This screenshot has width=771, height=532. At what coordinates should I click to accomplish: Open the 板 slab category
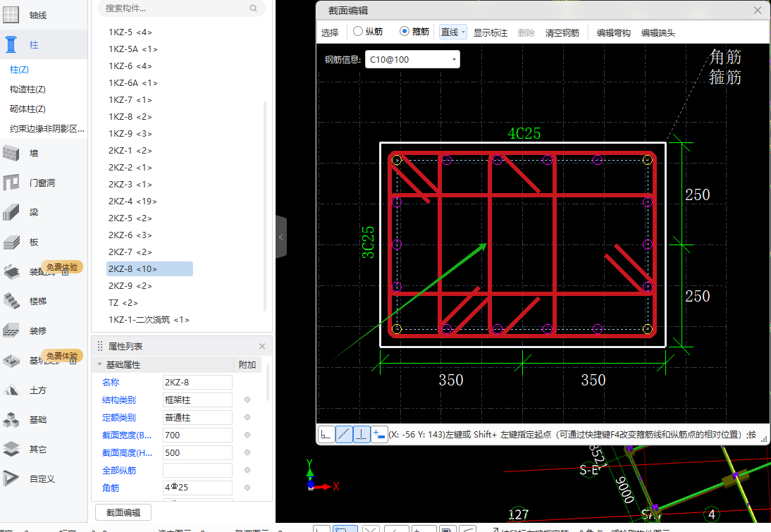[33, 242]
